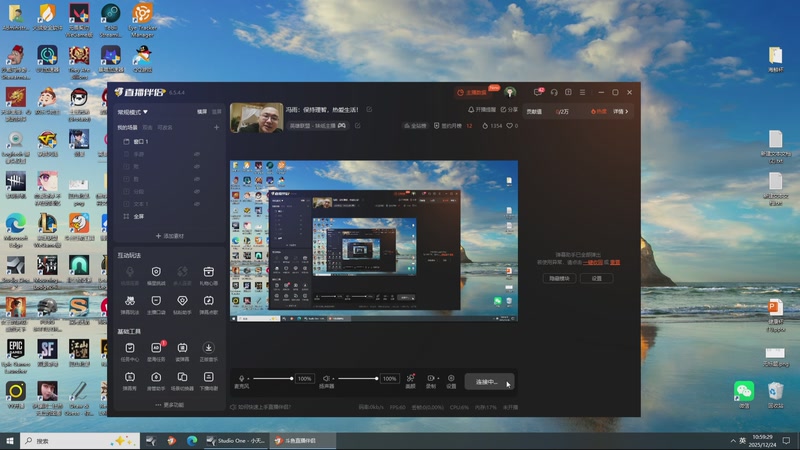This screenshot has height=450, width=800.
Task: Expand speaker device dropdown arrow
Action: pos(333,379)
